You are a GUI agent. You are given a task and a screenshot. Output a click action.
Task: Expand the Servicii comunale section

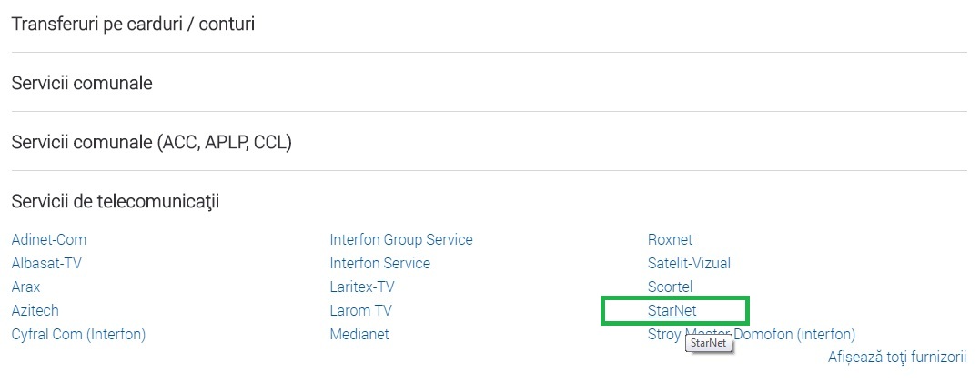[x=82, y=83]
